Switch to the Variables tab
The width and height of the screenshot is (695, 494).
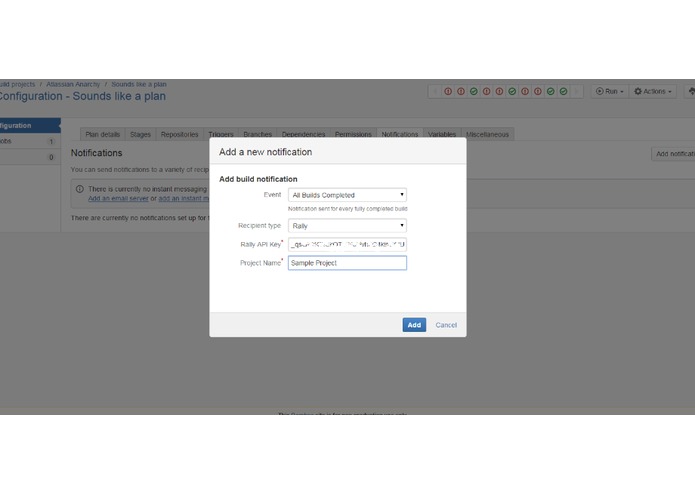point(442,134)
